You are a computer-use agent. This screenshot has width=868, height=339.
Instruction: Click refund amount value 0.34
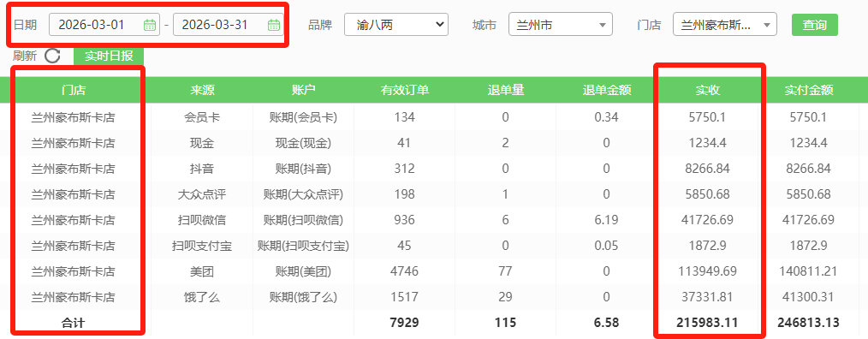tap(607, 117)
